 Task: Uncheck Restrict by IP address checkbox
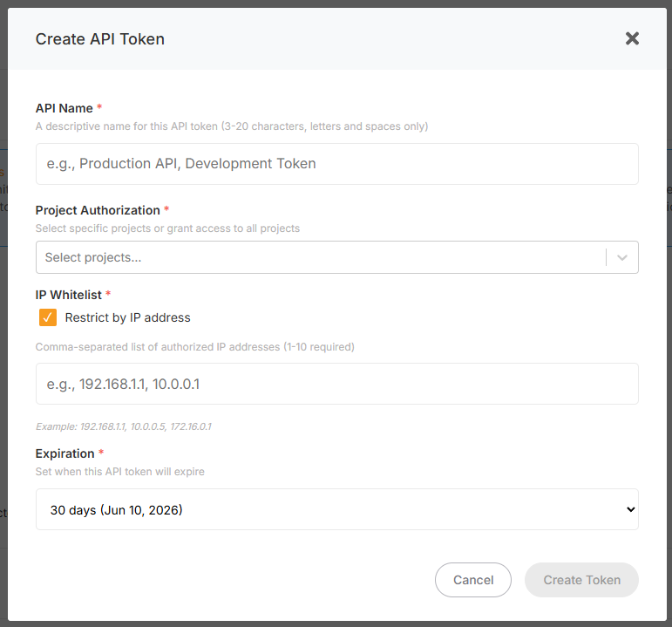coord(48,317)
